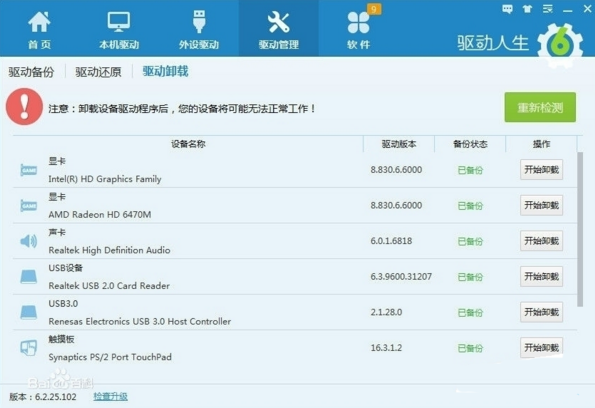Screen dimensions: 595x408
Task: Click version 6.0.1.6818 cell
Action: click(x=391, y=241)
